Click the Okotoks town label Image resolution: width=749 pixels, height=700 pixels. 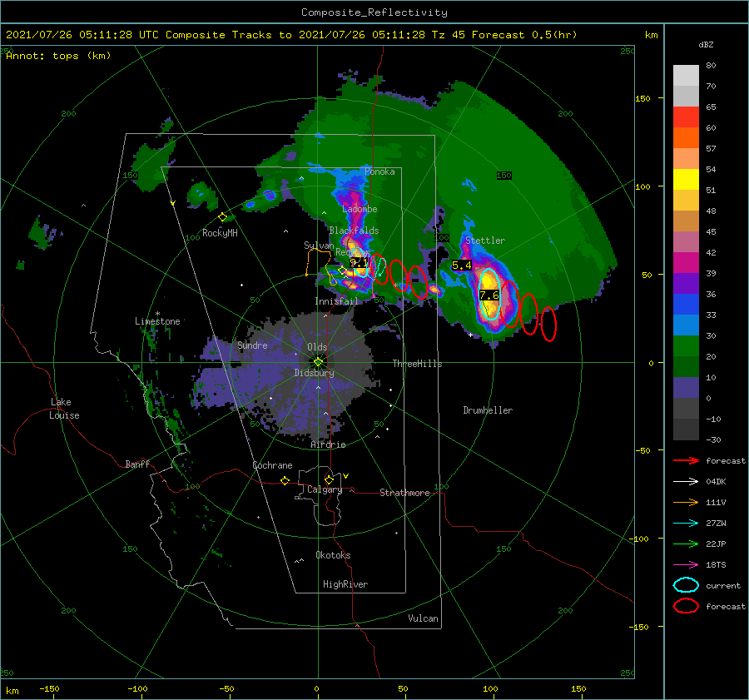333,555
